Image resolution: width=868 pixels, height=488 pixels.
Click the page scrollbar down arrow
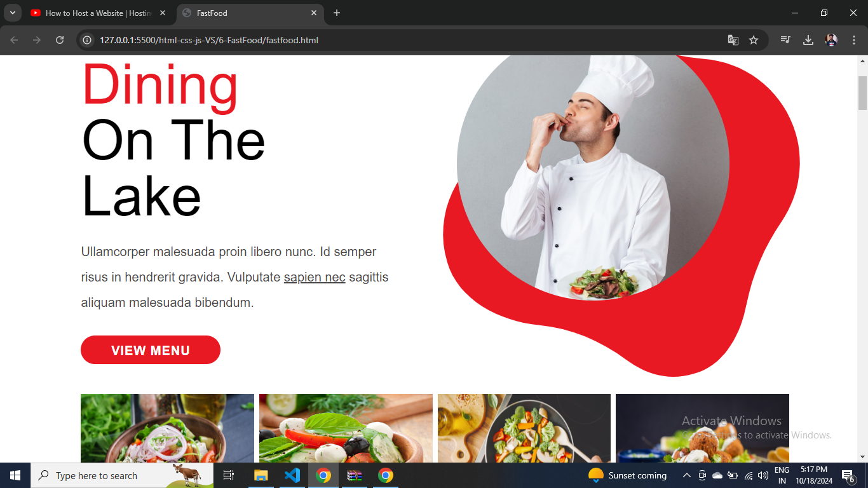tap(862, 456)
